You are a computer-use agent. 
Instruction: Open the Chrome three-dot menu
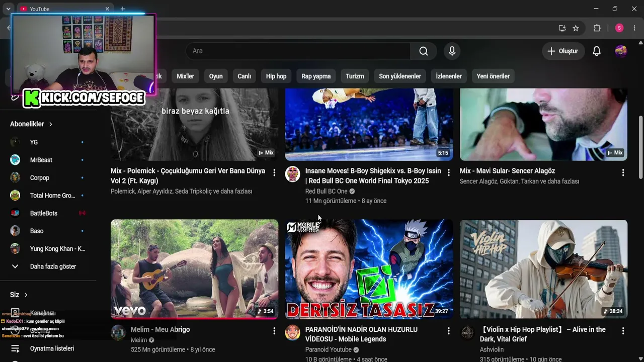634,28
